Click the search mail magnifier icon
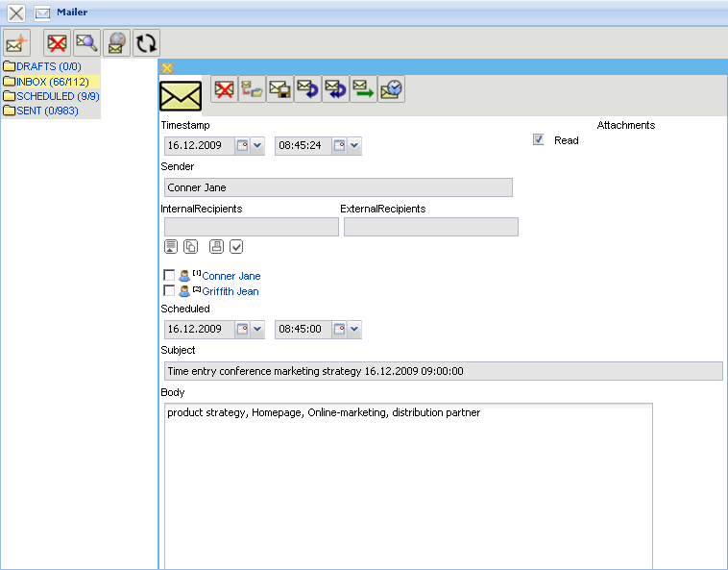Viewport: 728px width, 570px height. pos(87,43)
